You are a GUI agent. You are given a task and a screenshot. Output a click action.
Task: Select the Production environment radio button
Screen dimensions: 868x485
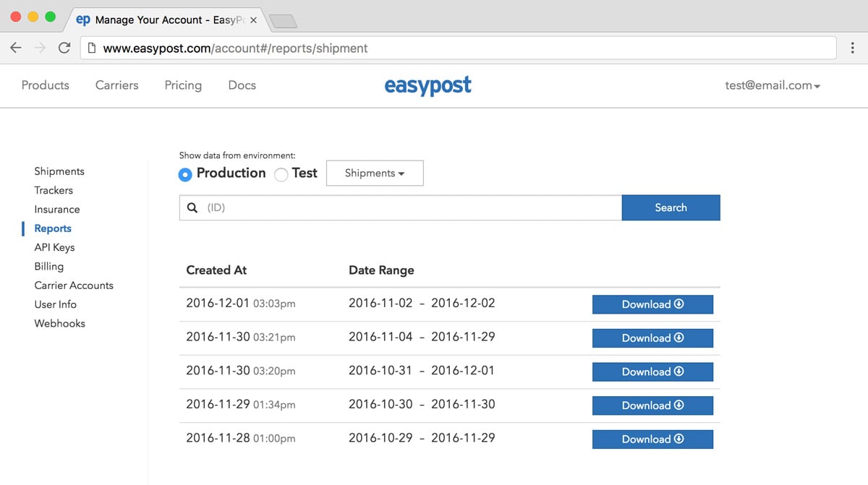(185, 174)
